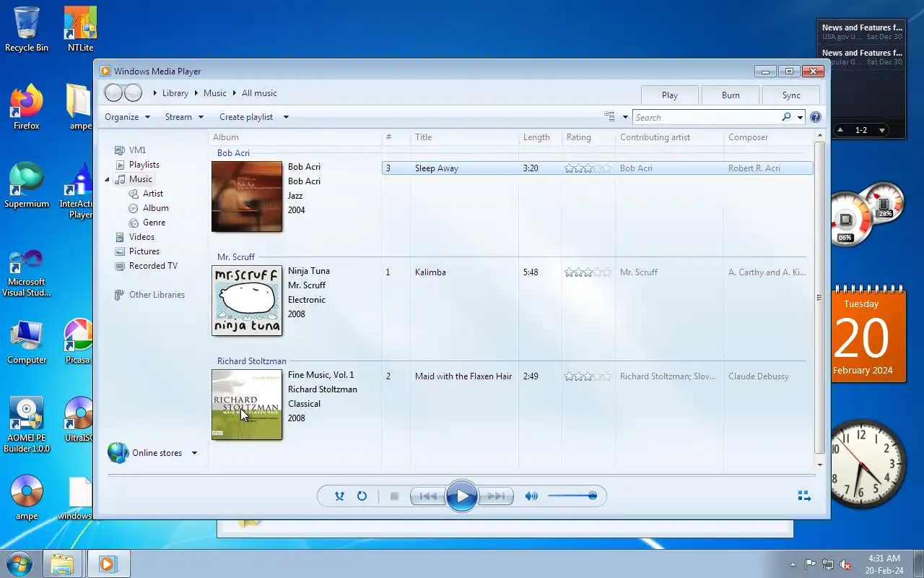The height and width of the screenshot is (578, 924).
Task: Select Album under Music
Action: click(x=155, y=208)
